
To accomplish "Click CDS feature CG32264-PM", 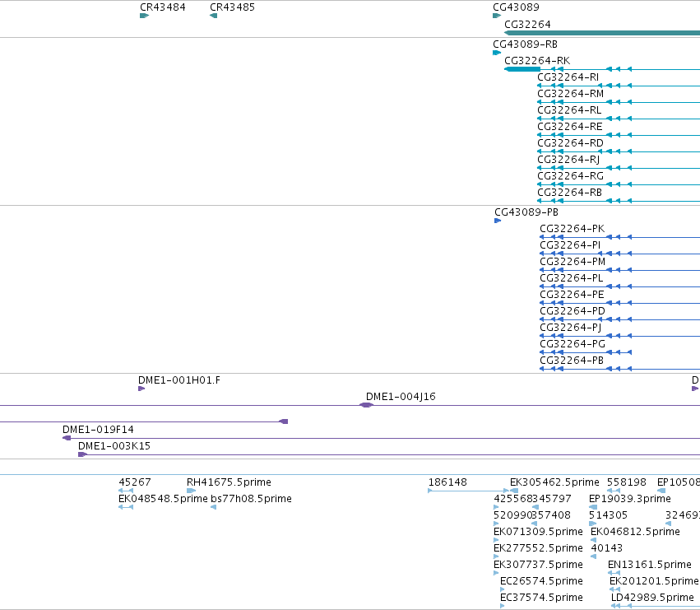I will click(x=619, y=270).
